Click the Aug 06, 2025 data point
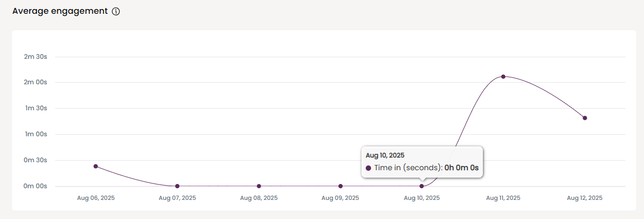Screen dimensions: 644x219 click(x=96, y=167)
